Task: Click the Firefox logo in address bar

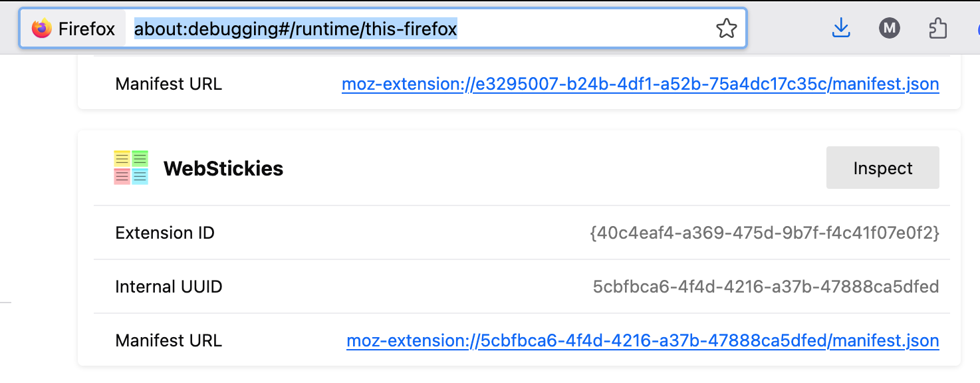Action: point(41,29)
